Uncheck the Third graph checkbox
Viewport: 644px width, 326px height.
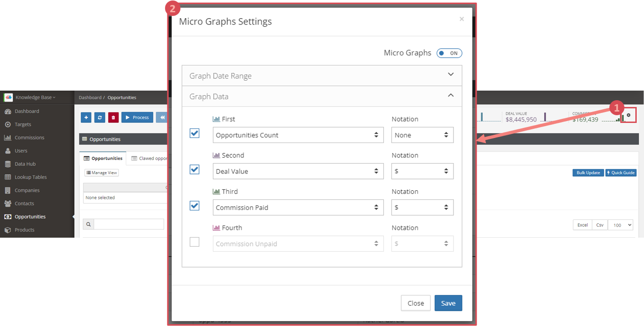[195, 205]
